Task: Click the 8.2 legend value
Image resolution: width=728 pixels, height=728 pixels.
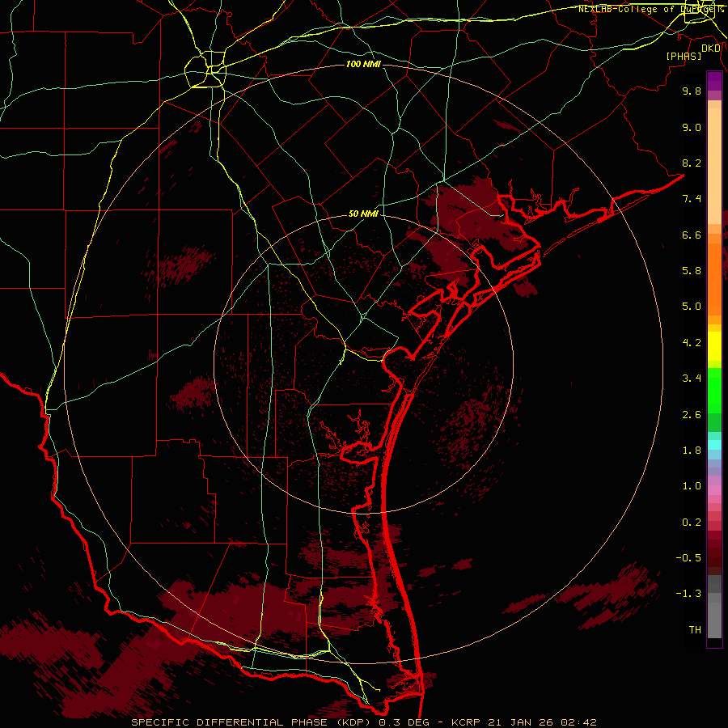Action: tap(692, 163)
